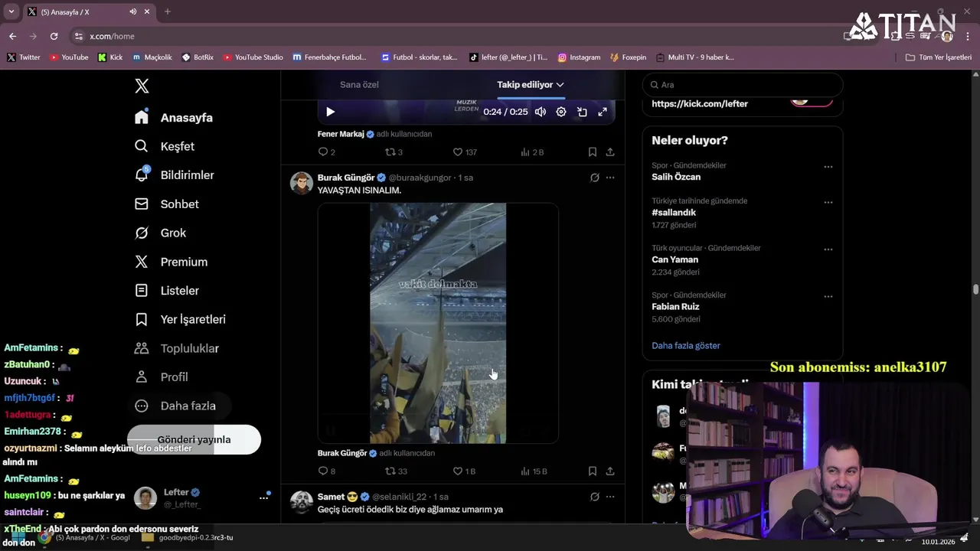Viewport: 980px width, 551px height.
Task: Switch to Sana özel tab
Action: [359, 85]
